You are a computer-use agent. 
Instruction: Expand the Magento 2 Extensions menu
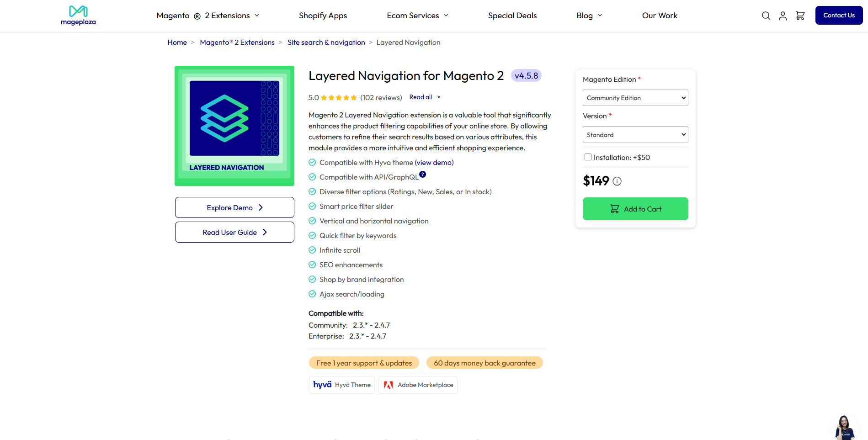[208, 16]
